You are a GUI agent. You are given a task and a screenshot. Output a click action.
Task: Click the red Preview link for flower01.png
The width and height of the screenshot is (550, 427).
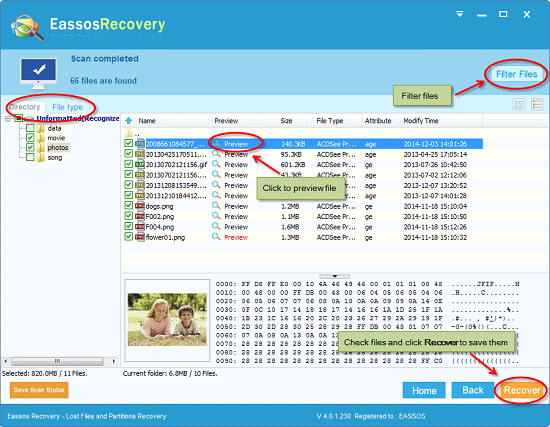point(236,238)
